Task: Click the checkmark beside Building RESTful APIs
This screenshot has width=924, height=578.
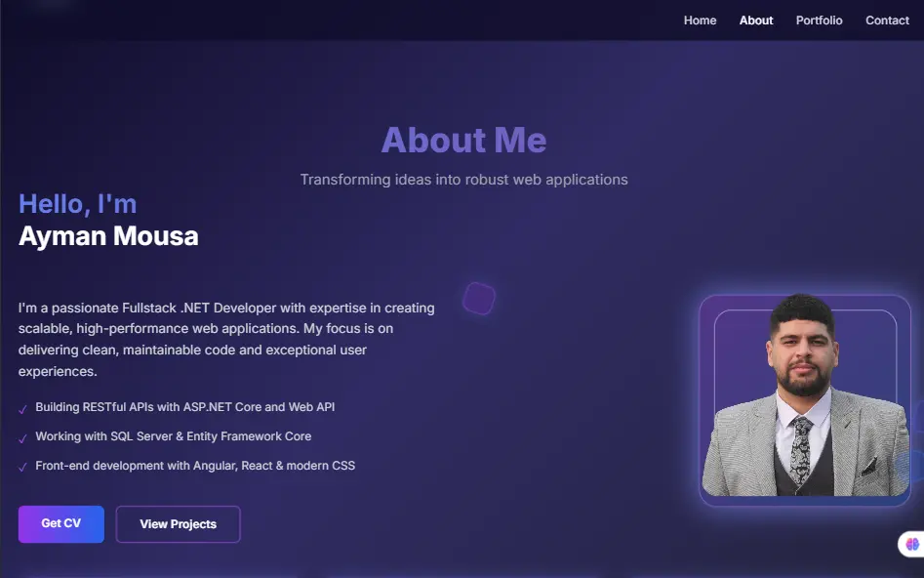Action: tap(22, 409)
